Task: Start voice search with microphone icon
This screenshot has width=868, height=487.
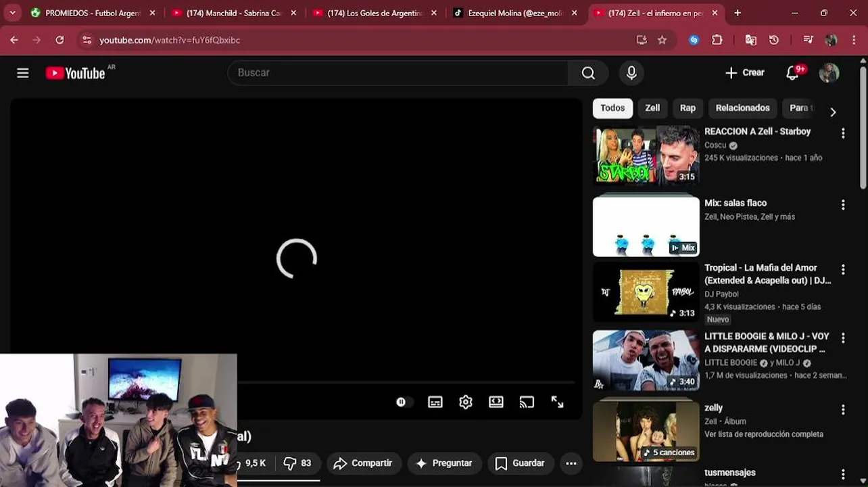Action: click(631, 73)
